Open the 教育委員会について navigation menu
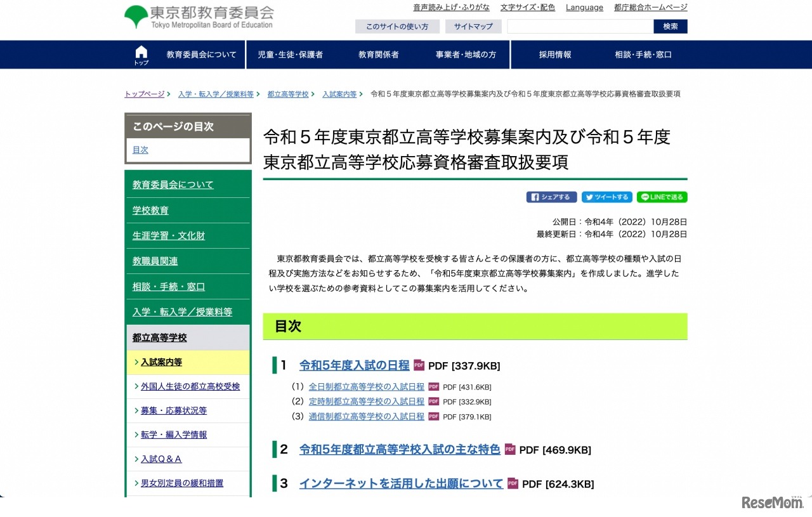 [201, 55]
